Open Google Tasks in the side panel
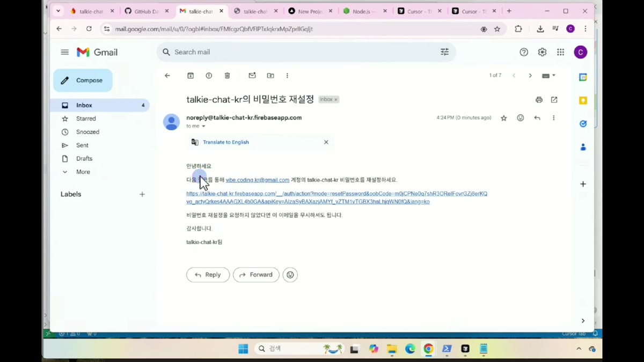Screen dimensions: 644x362 [583, 124]
